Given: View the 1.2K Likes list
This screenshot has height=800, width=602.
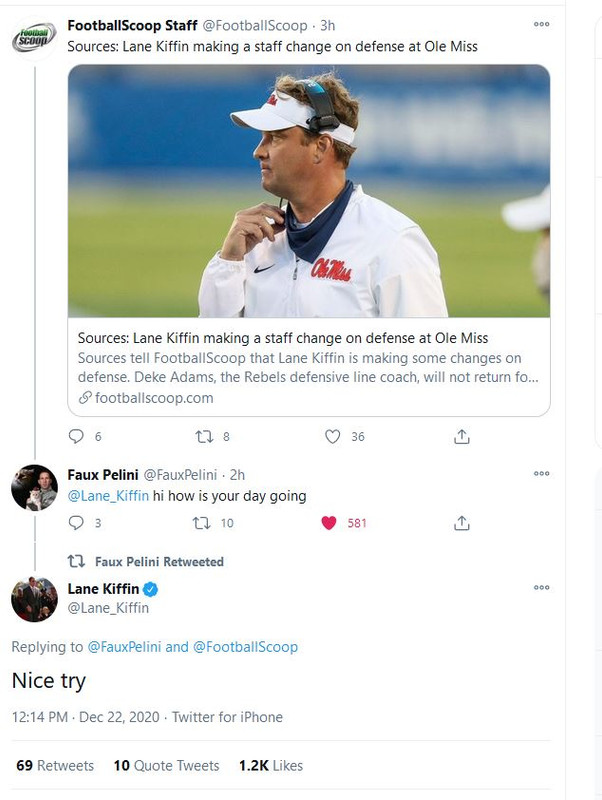Looking at the screenshot, I should point(271,765).
